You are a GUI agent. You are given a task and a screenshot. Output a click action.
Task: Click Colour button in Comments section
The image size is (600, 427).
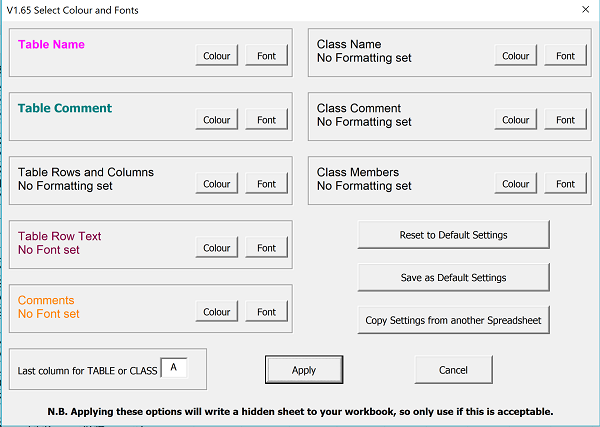click(x=217, y=312)
